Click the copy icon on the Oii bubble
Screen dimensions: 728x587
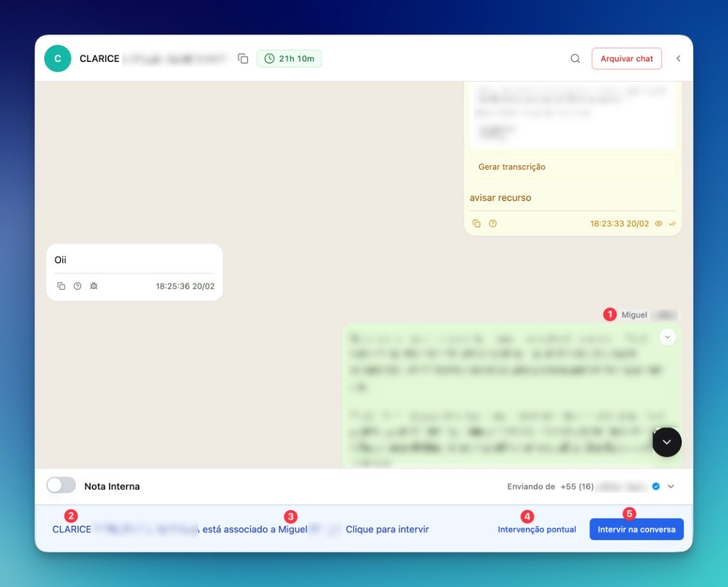(x=60, y=285)
